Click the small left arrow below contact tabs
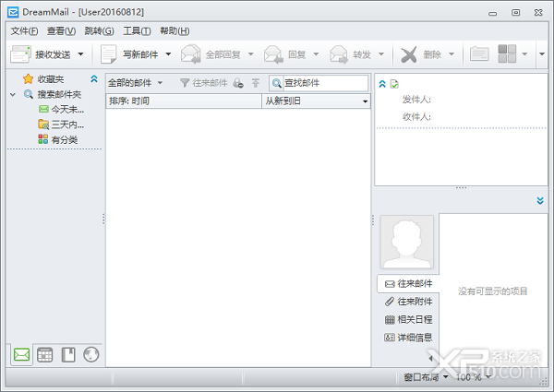This screenshot has width=554, height=392. coord(430,359)
